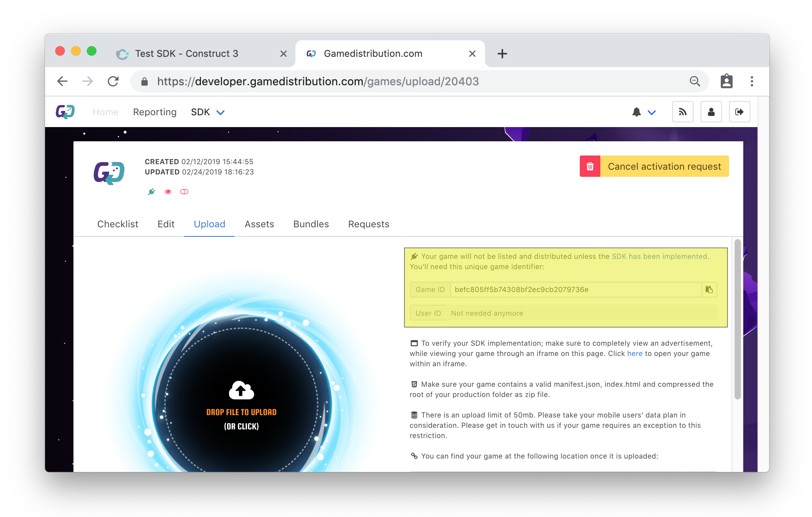
Task: Click the Gamedistribution logo in navbar
Action: point(65,112)
